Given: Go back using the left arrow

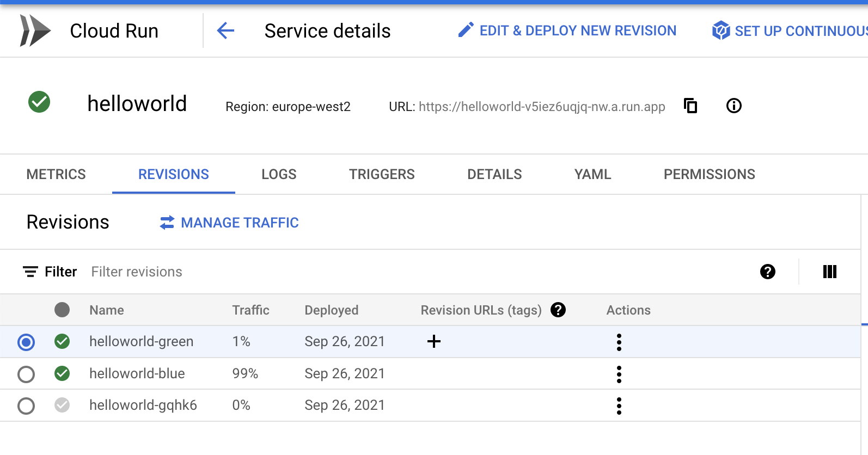Looking at the screenshot, I should pos(225,30).
